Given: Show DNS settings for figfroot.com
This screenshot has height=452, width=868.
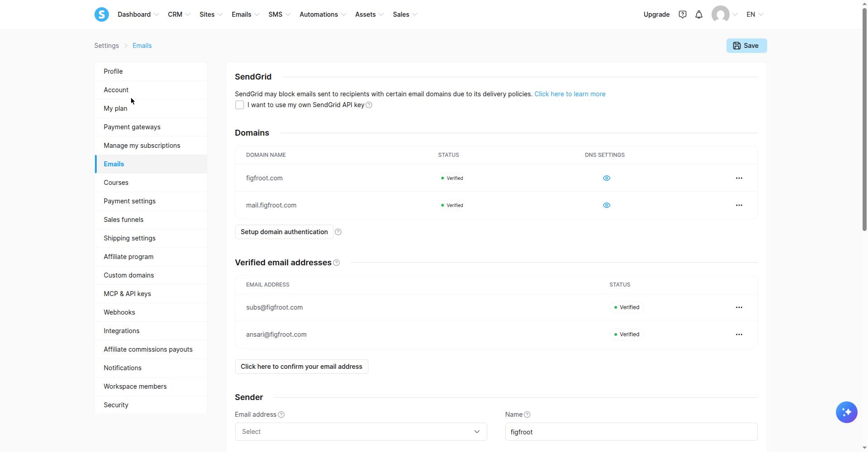Looking at the screenshot, I should [607, 178].
